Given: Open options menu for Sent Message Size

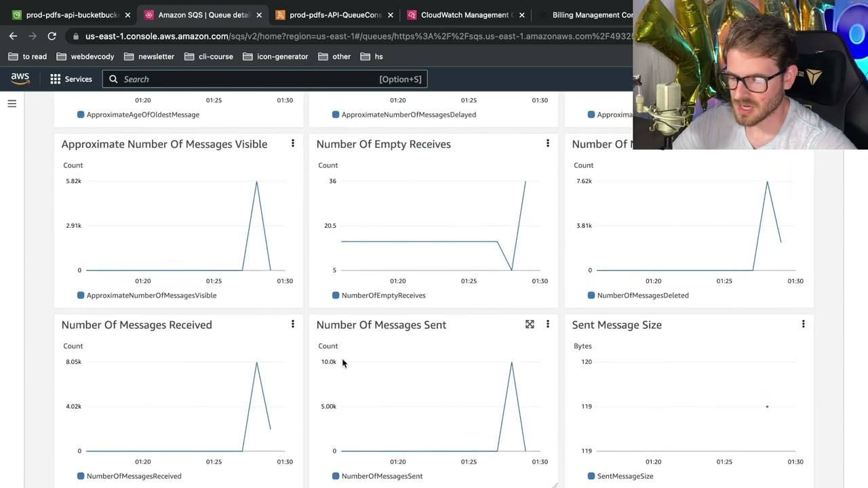Looking at the screenshot, I should (x=804, y=325).
